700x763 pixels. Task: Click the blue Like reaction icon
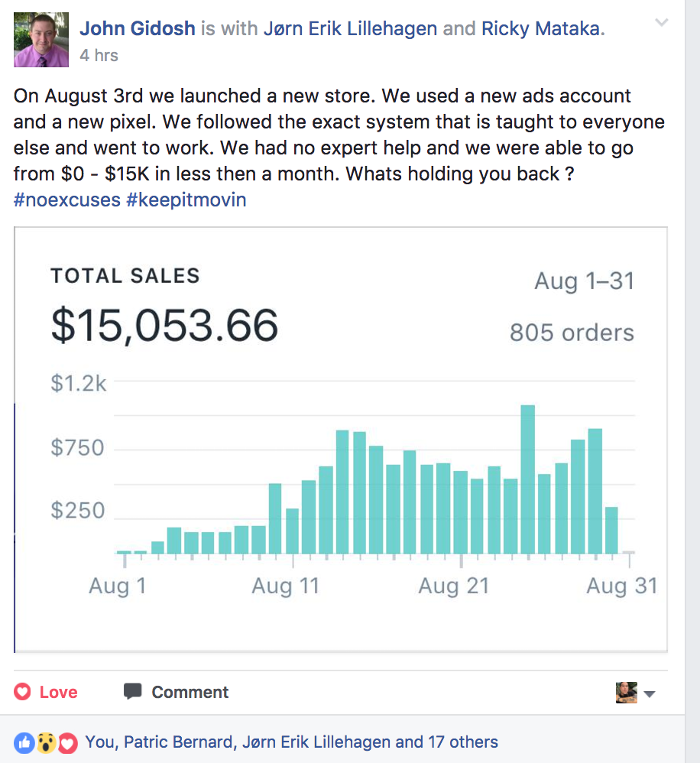[24, 742]
